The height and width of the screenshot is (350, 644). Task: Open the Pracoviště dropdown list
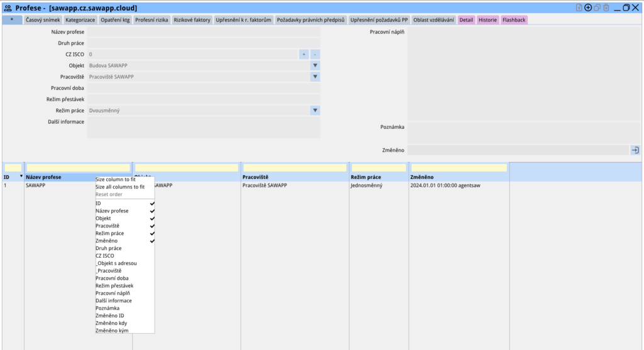click(314, 77)
